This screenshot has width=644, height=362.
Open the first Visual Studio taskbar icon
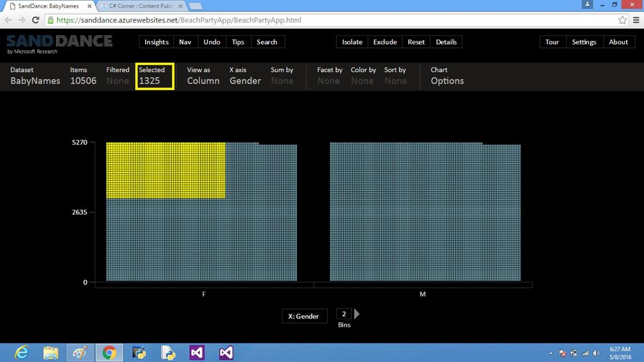197,353
